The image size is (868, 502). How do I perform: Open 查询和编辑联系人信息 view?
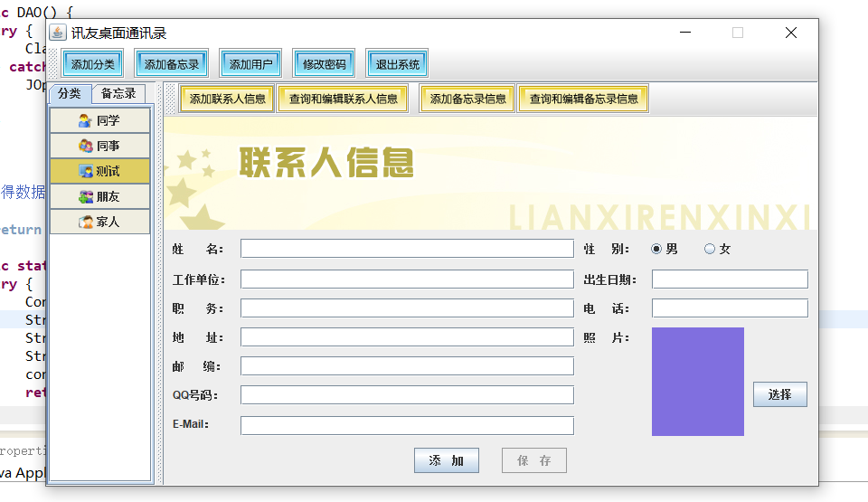(343, 99)
